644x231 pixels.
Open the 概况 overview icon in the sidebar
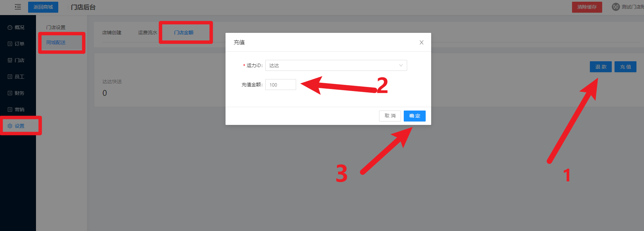(10, 27)
